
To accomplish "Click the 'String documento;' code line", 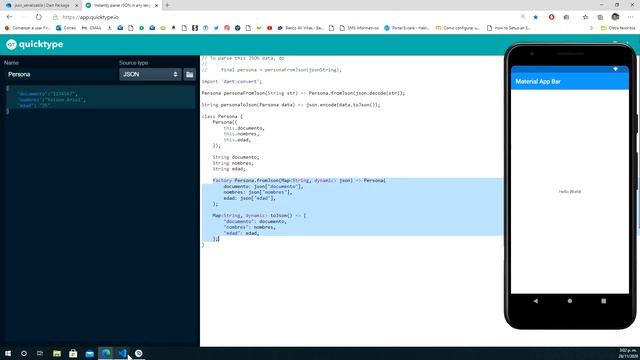I will (x=236, y=157).
